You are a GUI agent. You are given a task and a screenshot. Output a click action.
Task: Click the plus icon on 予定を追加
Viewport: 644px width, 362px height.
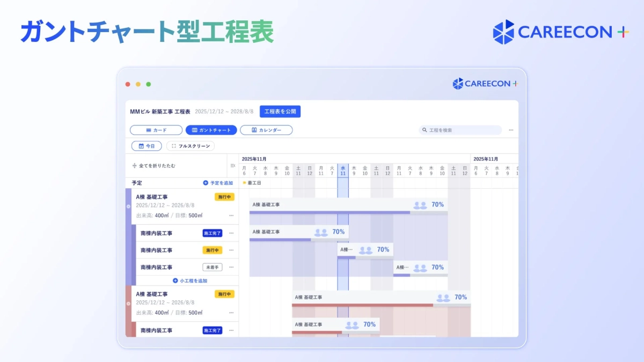coord(206,183)
